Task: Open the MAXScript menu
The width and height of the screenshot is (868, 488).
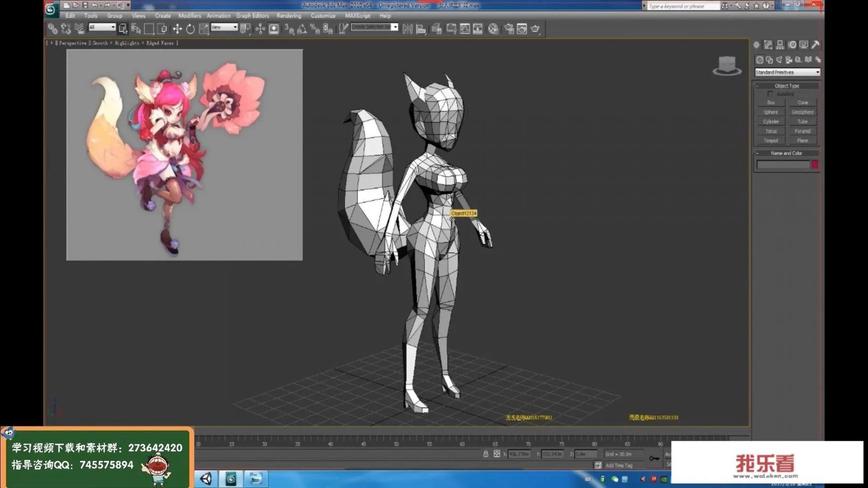Action: tap(358, 16)
